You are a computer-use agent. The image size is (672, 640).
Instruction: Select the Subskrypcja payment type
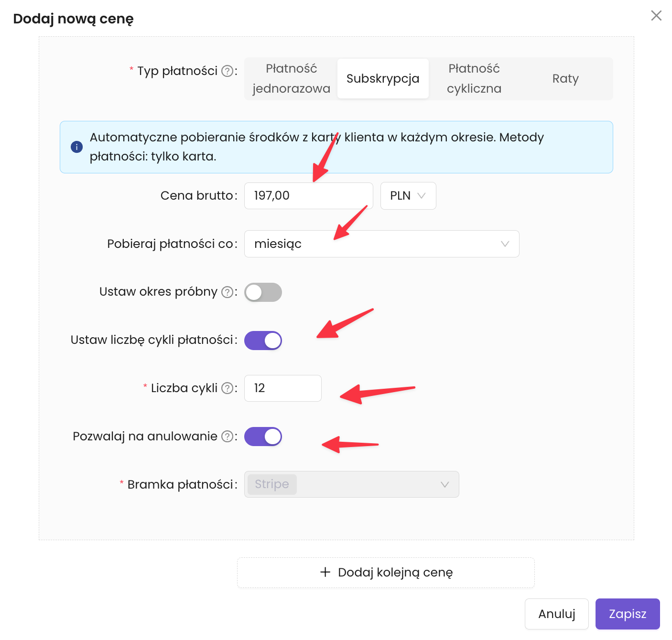point(382,78)
